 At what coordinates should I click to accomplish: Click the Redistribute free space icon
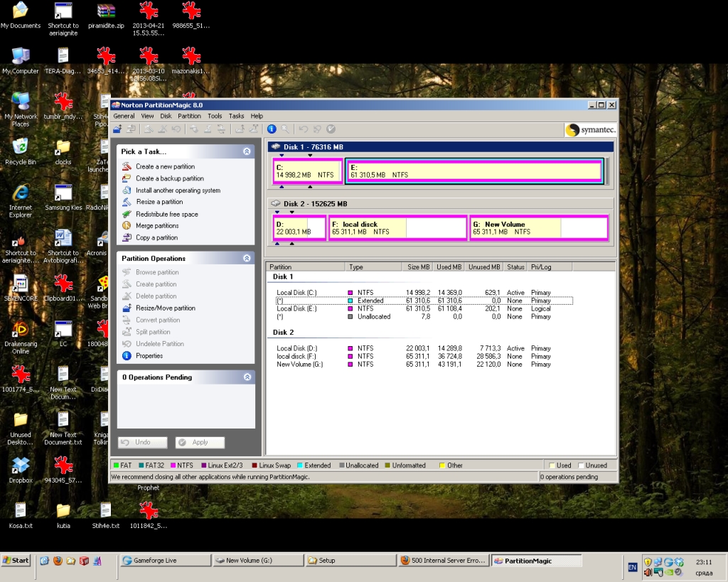coord(127,214)
